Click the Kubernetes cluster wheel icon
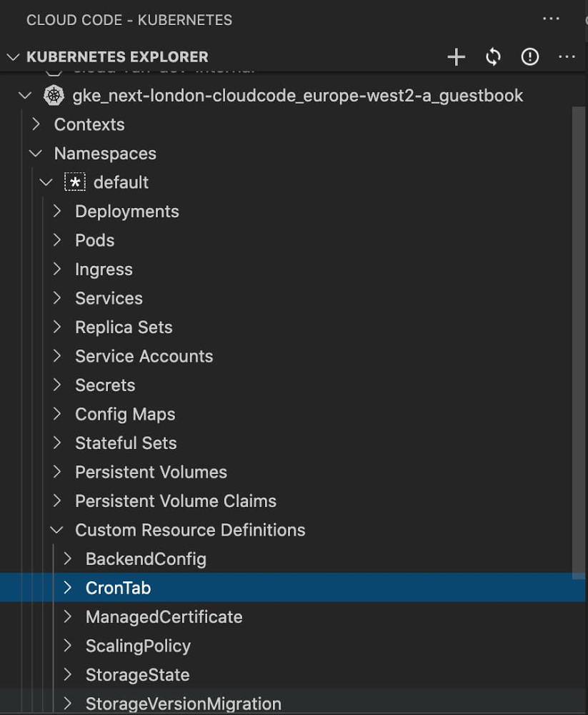Screen dimensions: 588x715 coord(54,96)
